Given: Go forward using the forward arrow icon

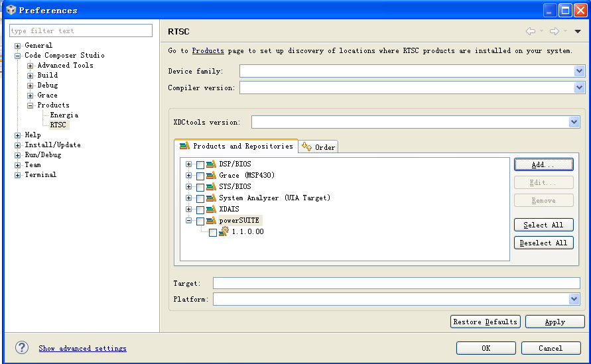Looking at the screenshot, I should [x=555, y=31].
